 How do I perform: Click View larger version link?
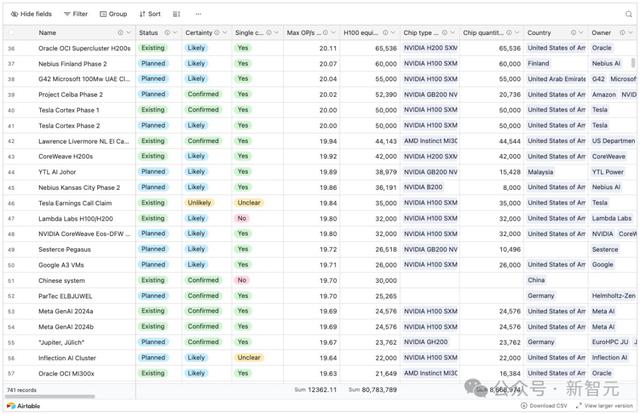604,406
